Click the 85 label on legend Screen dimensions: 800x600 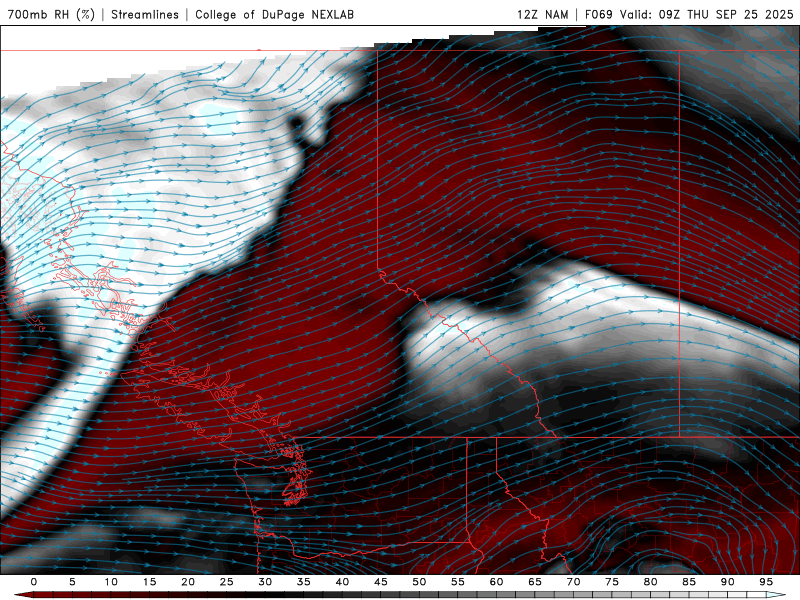(688, 582)
